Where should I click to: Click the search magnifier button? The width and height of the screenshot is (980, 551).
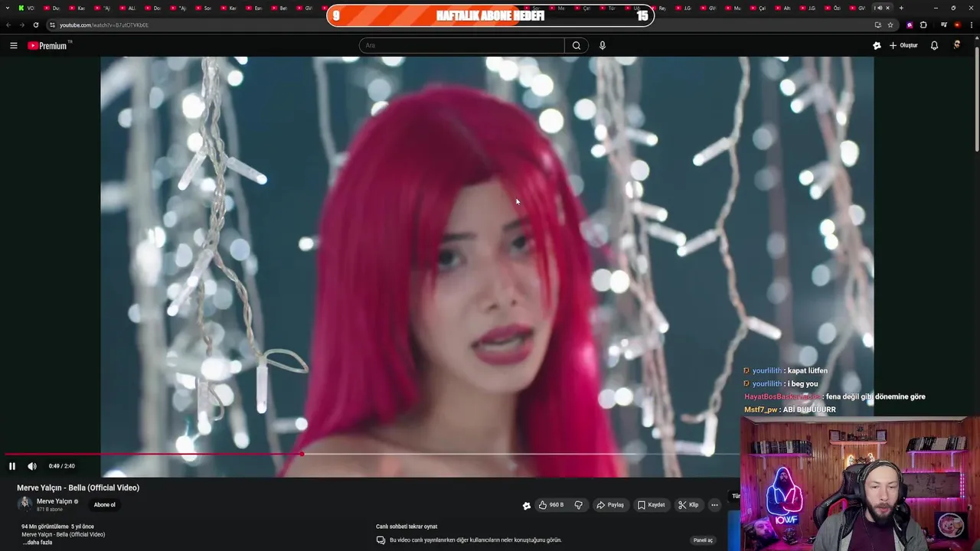577,46
